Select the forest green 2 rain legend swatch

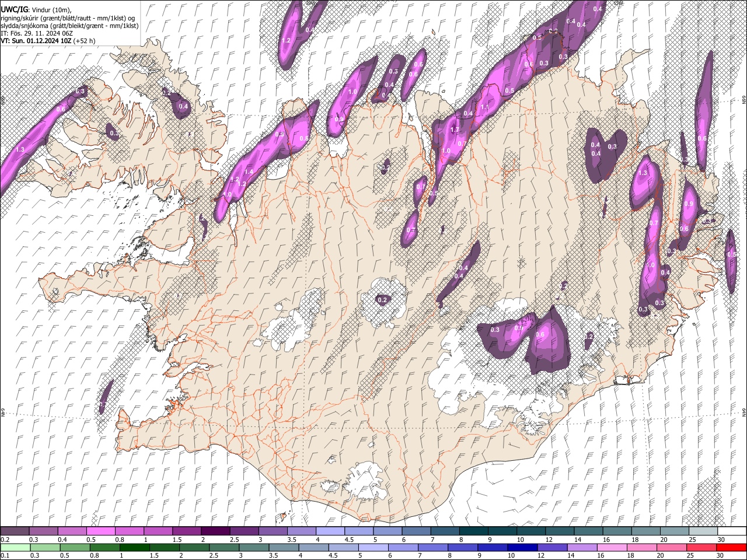point(193,547)
